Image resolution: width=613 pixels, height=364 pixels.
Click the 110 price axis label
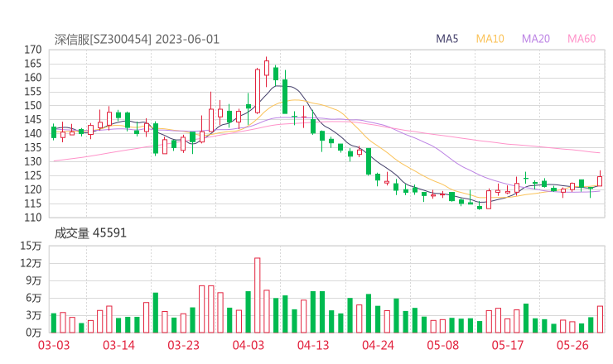click(33, 218)
